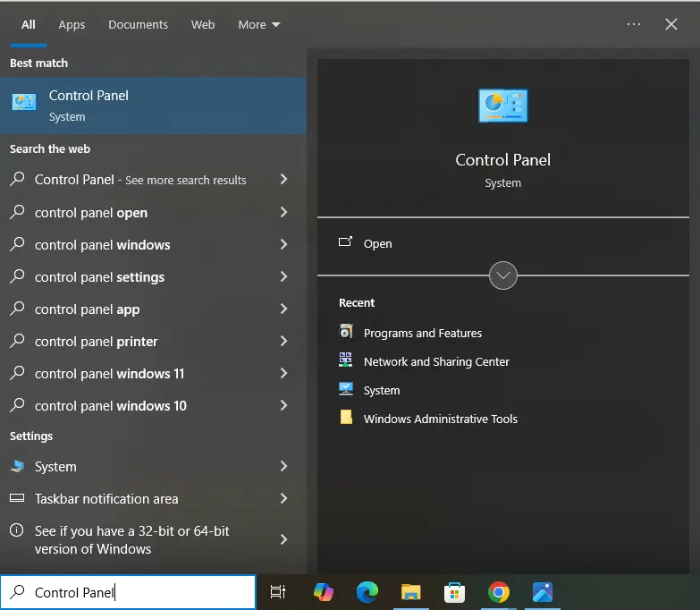Launch Google Chrome from the taskbar
700x610 pixels.
pyautogui.click(x=498, y=592)
